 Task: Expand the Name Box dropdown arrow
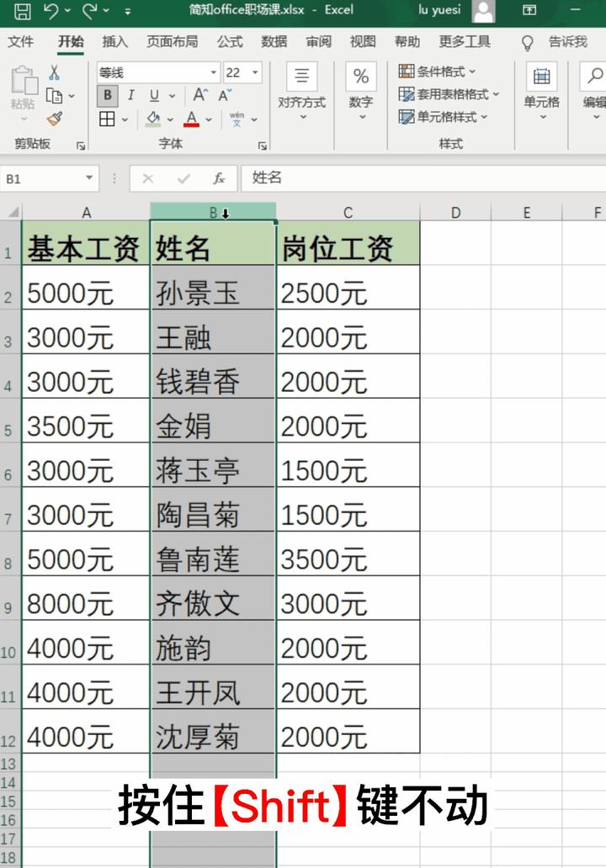88,178
